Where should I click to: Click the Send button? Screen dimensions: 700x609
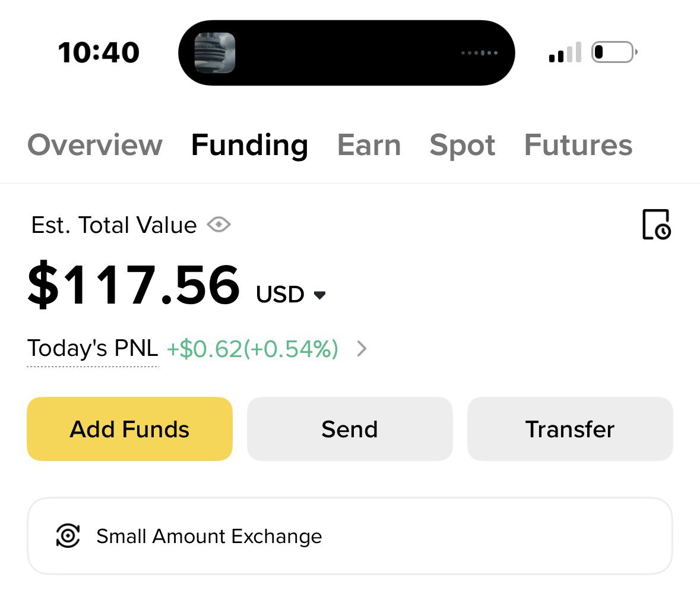click(350, 429)
